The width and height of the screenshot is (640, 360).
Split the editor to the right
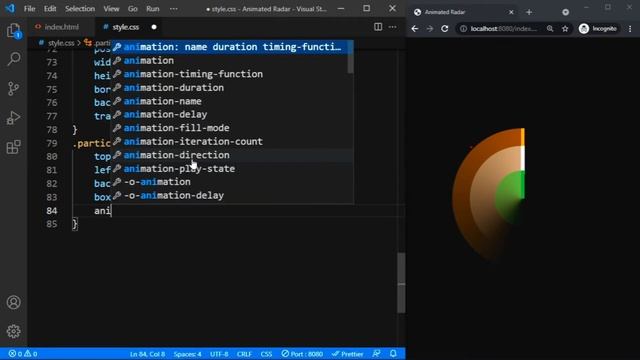tap(378, 27)
